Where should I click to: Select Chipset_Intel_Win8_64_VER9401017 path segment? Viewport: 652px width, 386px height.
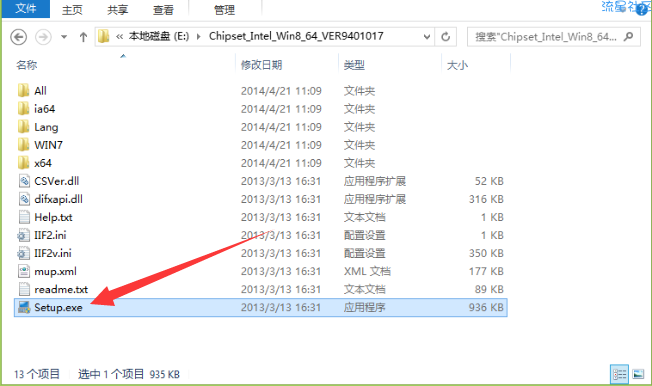pyautogui.click(x=296, y=36)
